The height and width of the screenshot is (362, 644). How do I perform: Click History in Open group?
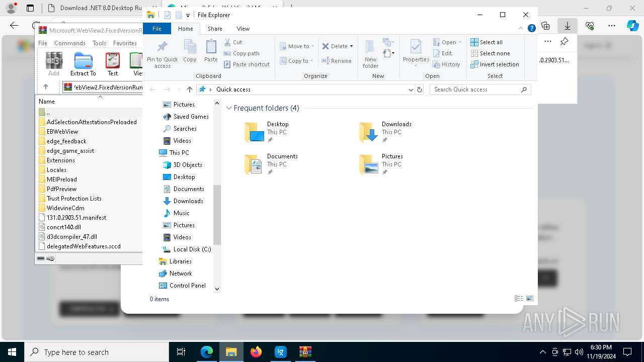(x=446, y=64)
